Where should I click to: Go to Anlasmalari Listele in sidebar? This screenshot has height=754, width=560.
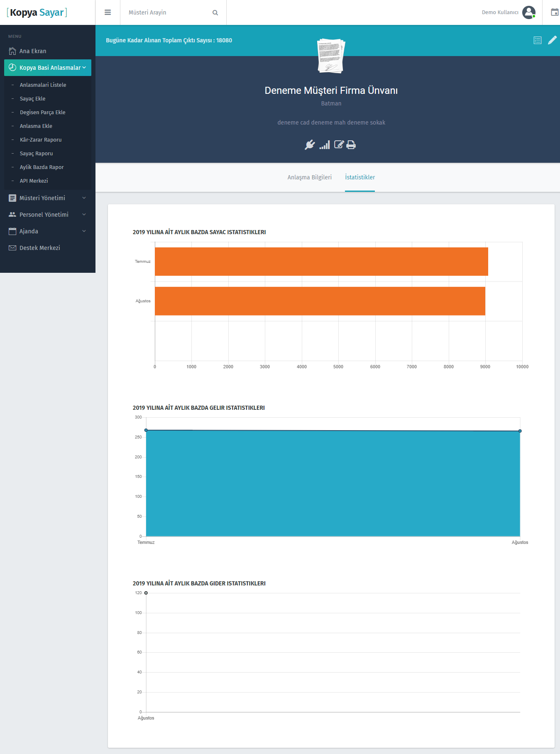[x=43, y=85]
